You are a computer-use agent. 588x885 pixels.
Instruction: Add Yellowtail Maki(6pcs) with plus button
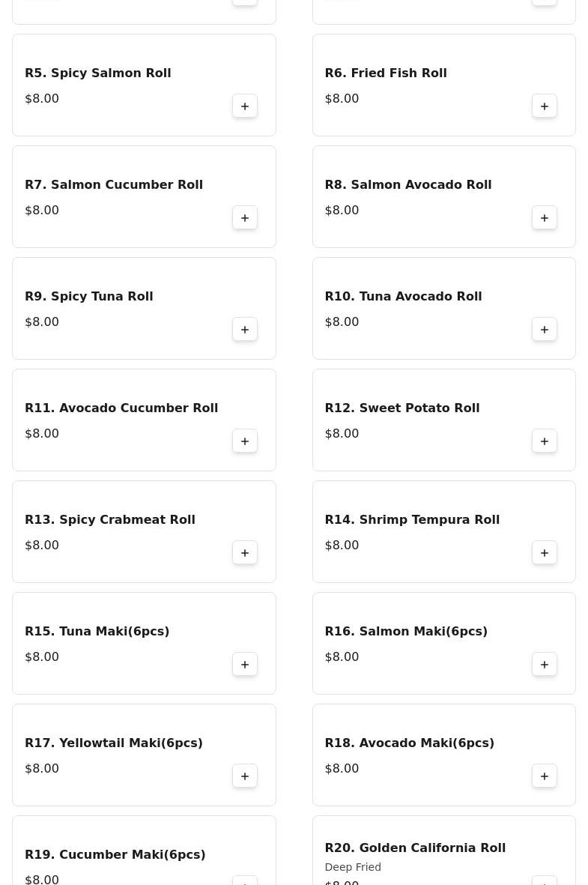245,776
